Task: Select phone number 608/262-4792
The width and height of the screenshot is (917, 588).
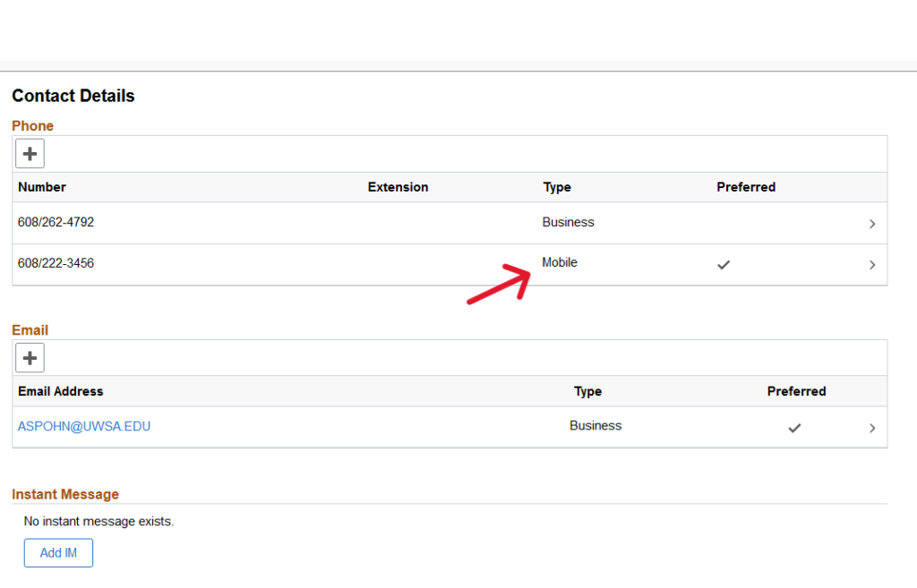Action: pyautogui.click(x=56, y=222)
